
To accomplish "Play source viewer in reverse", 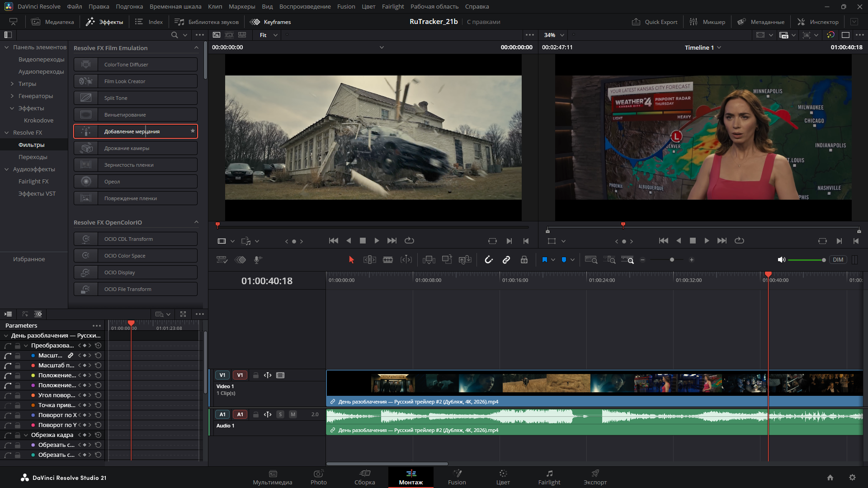I will point(349,241).
